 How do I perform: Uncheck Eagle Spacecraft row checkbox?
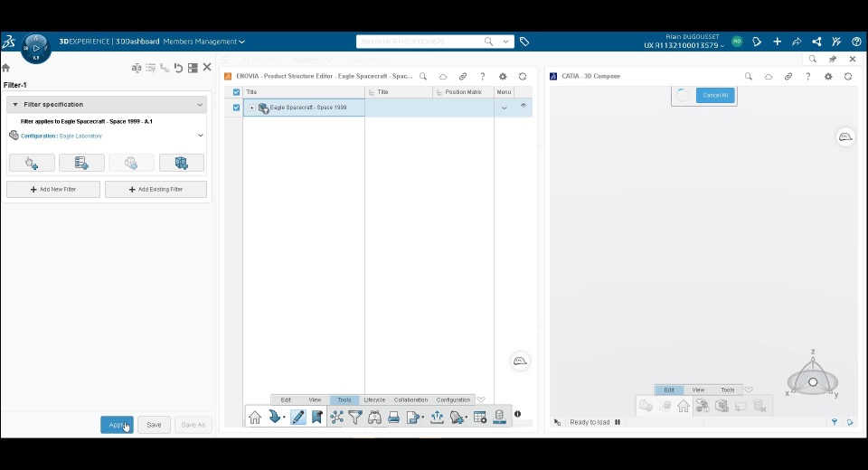(x=236, y=108)
